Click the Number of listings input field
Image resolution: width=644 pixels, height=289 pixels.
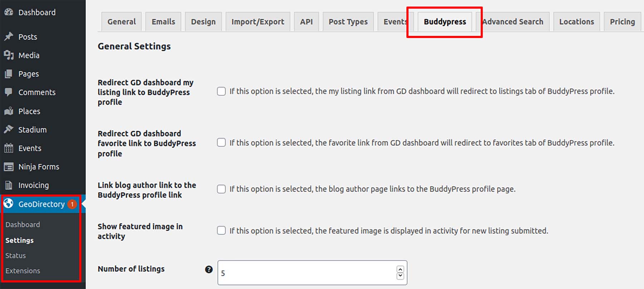[x=312, y=273]
